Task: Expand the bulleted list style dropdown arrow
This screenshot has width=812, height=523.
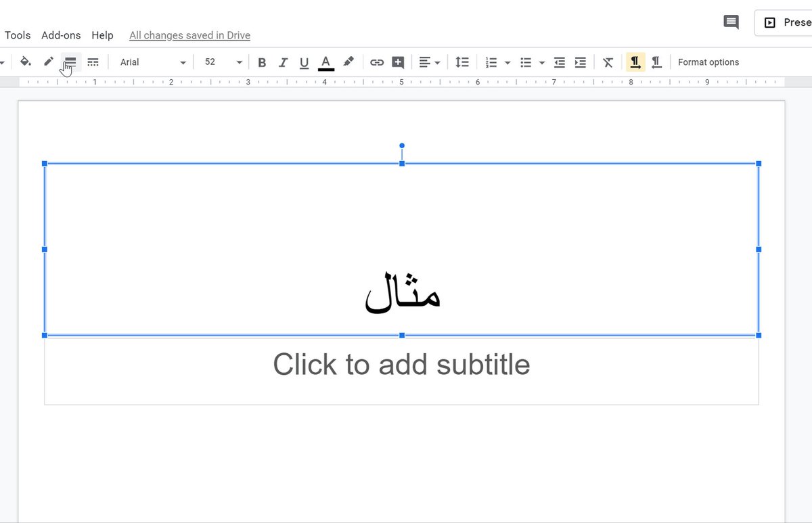Action: pos(542,62)
